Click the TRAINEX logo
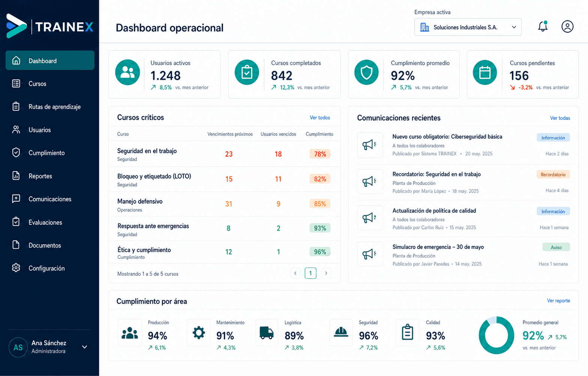Image resolution: width=588 pixels, height=376 pixels. click(50, 26)
